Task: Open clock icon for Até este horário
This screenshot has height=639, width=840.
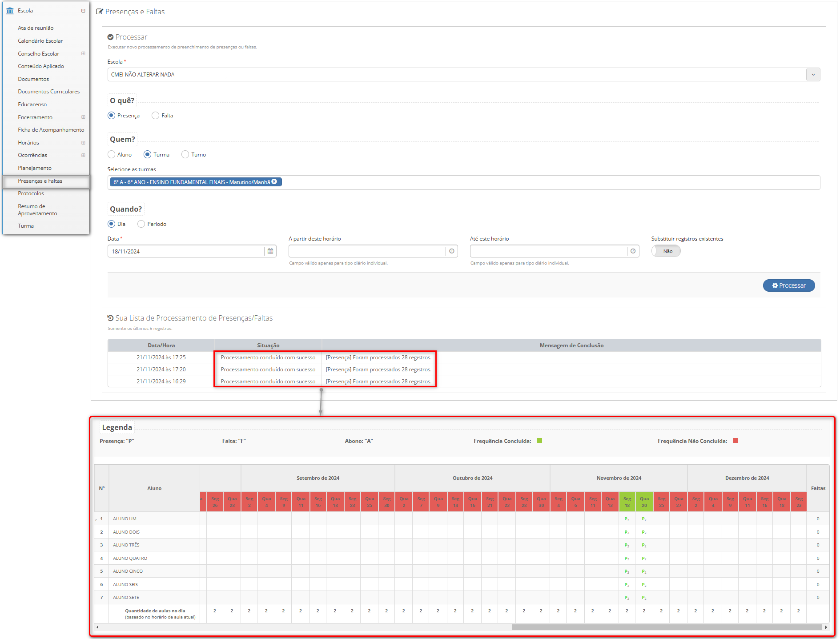Action: 633,252
